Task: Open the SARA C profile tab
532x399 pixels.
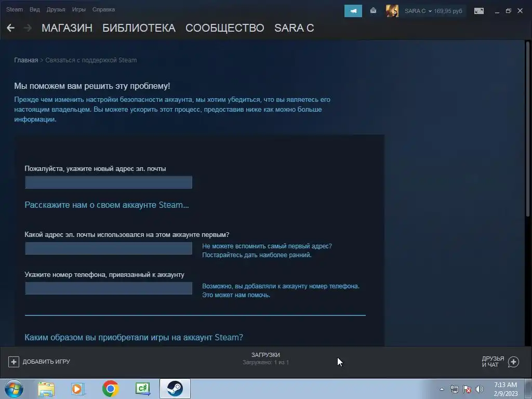Action: (x=294, y=28)
